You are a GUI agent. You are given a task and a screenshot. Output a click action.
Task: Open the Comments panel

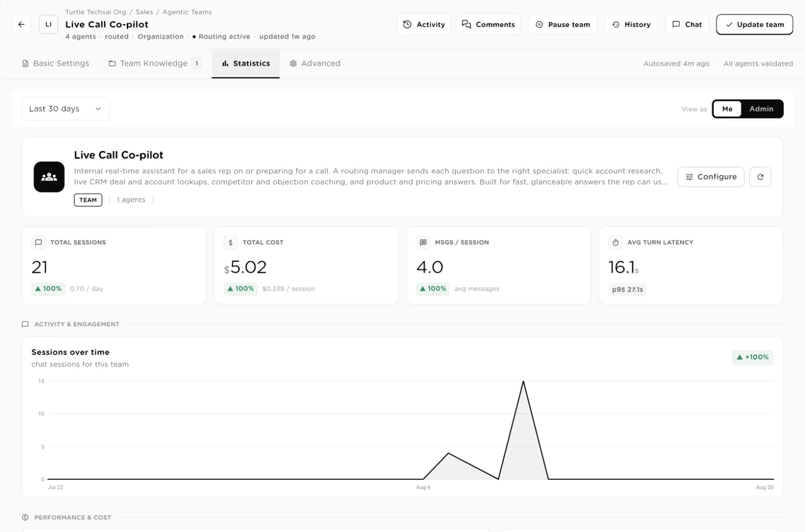tap(488, 24)
